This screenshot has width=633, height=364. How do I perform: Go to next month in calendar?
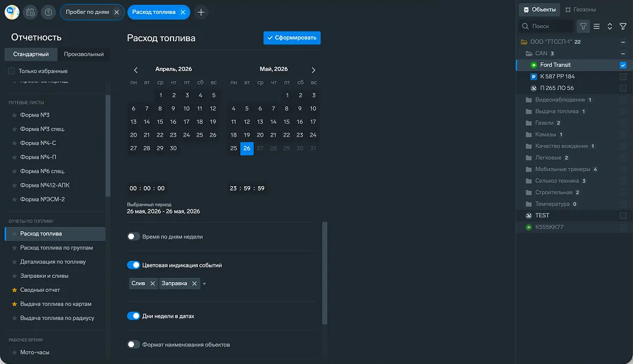(313, 70)
